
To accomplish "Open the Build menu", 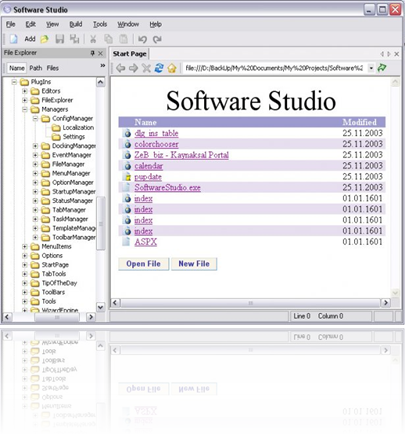I will tap(76, 24).
